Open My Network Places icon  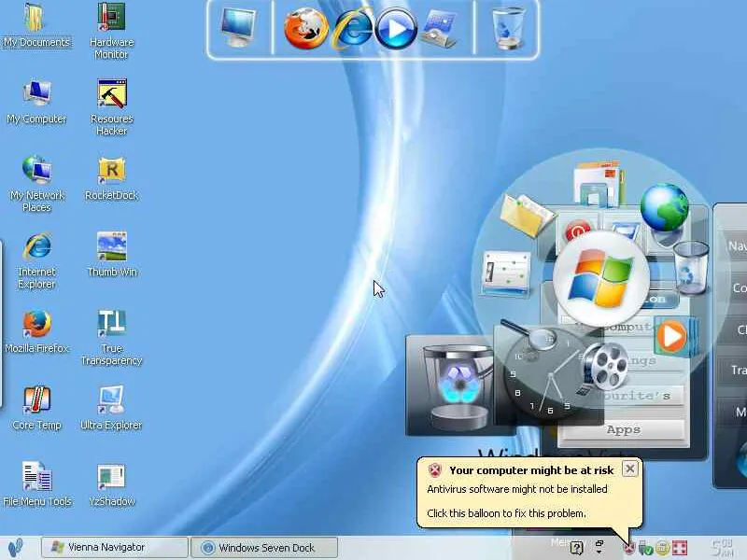(36, 184)
